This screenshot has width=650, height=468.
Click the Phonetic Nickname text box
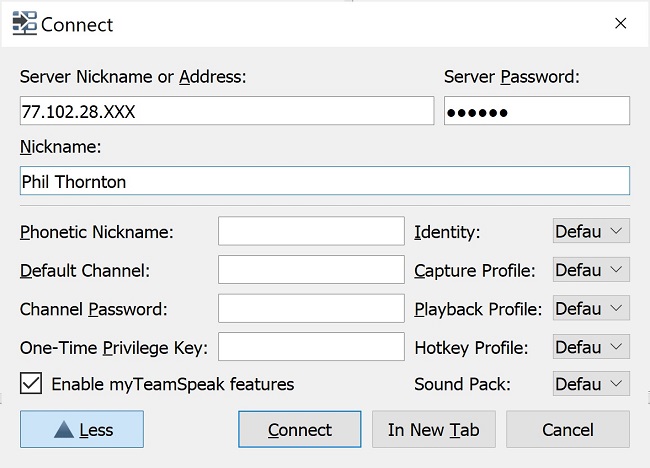point(311,232)
